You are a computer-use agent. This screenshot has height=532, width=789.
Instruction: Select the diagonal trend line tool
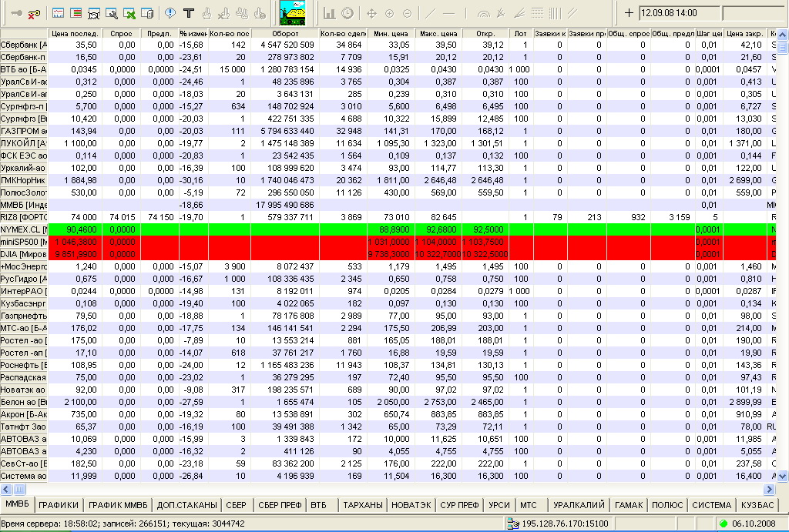(x=431, y=14)
